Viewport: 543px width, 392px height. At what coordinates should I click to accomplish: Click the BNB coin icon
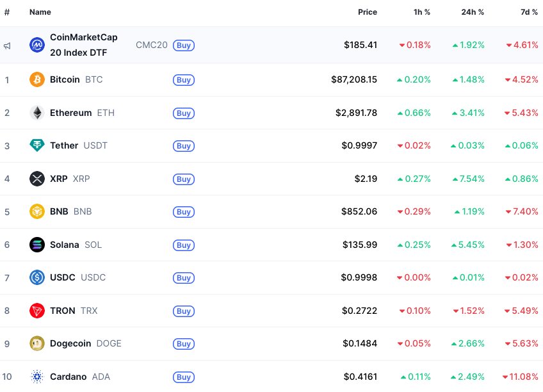(x=36, y=211)
